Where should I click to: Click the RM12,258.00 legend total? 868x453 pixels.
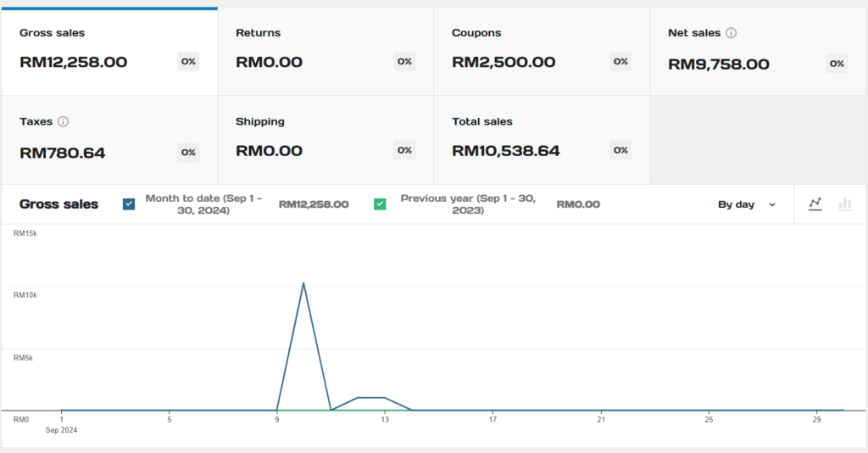(314, 204)
